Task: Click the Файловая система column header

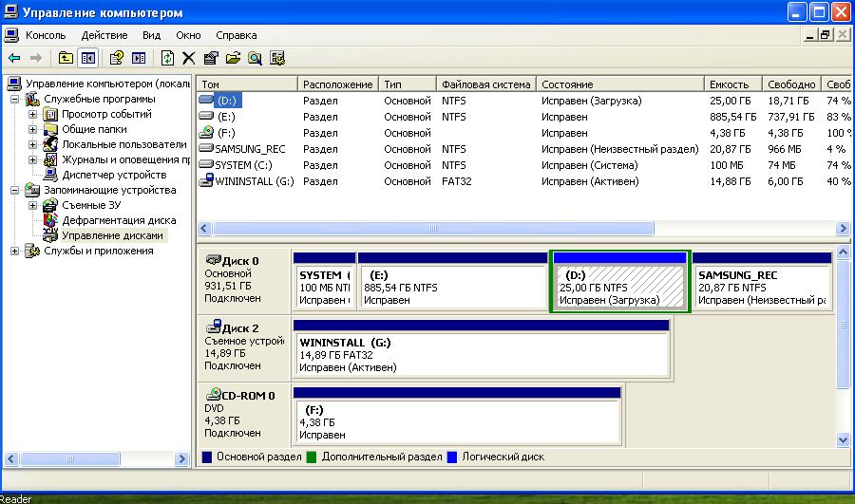Action: coord(485,84)
